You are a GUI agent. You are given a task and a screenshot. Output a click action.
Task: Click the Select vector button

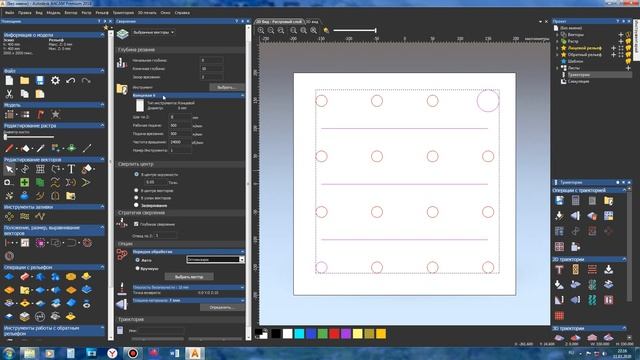(189, 277)
